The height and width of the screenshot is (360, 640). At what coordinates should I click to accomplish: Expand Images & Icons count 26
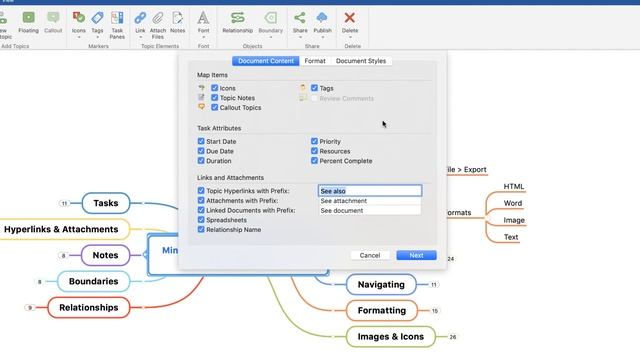(x=453, y=337)
